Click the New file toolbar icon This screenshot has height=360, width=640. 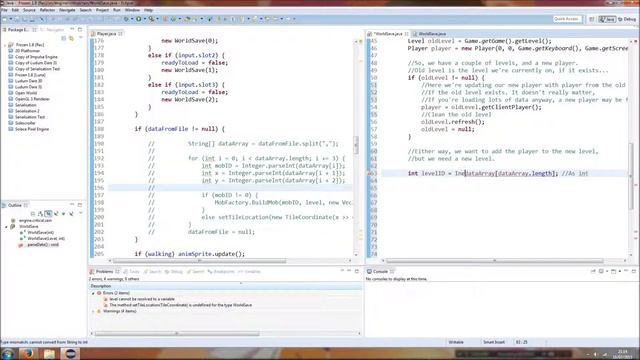pos(5,19)
